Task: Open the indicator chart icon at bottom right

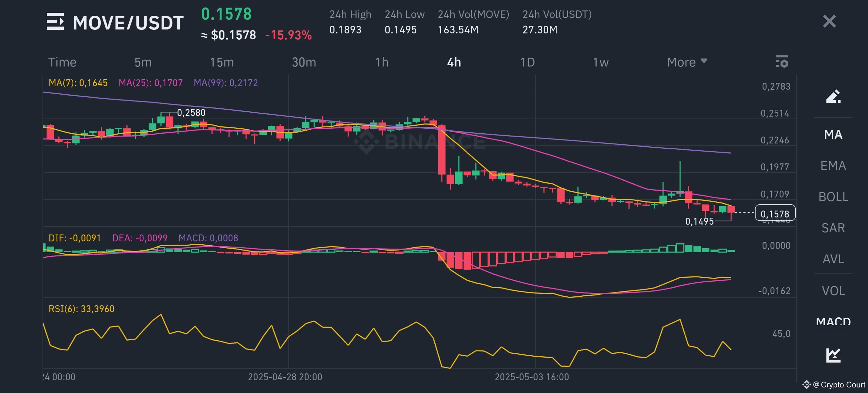Action: (x=833, y=355)
